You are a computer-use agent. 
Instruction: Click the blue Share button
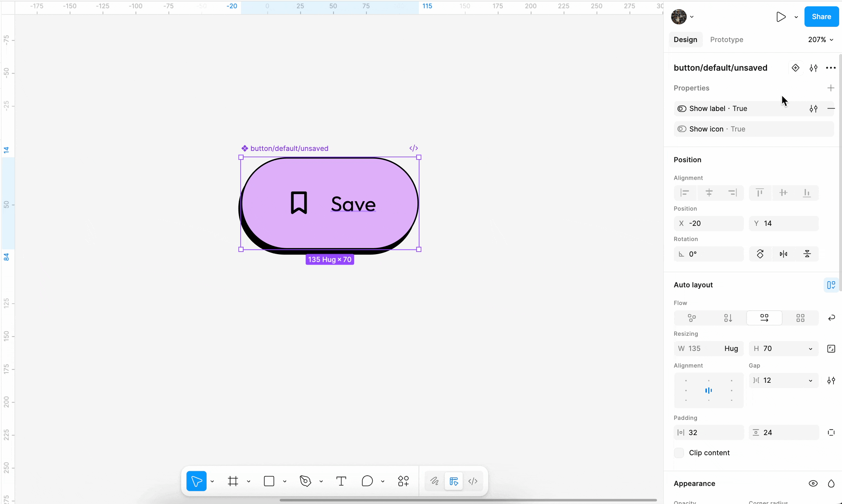click(821, 17)
